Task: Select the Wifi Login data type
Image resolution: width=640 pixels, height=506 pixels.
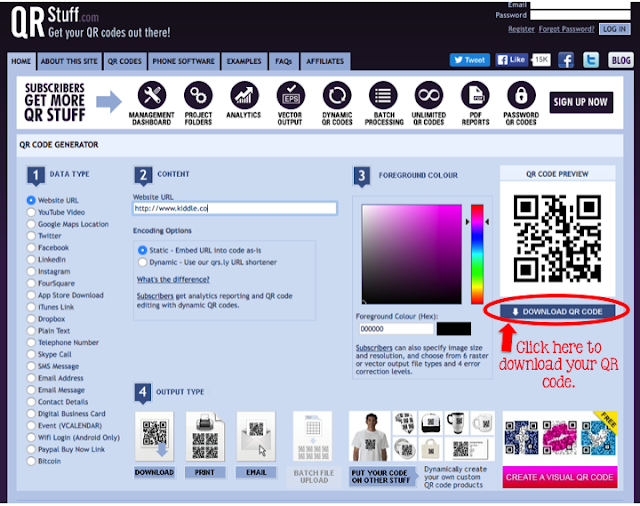Action: 31,437
